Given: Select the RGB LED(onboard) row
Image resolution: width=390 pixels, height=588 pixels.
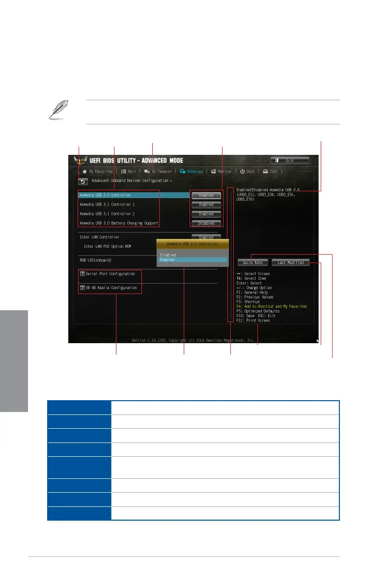Looking at the screenshot, I should [95, 260].
